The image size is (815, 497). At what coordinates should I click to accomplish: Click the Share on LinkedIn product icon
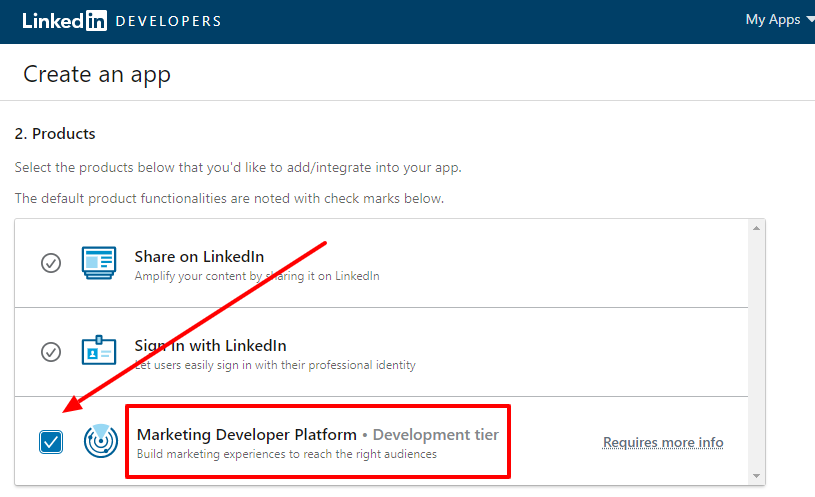coord(99,263)
